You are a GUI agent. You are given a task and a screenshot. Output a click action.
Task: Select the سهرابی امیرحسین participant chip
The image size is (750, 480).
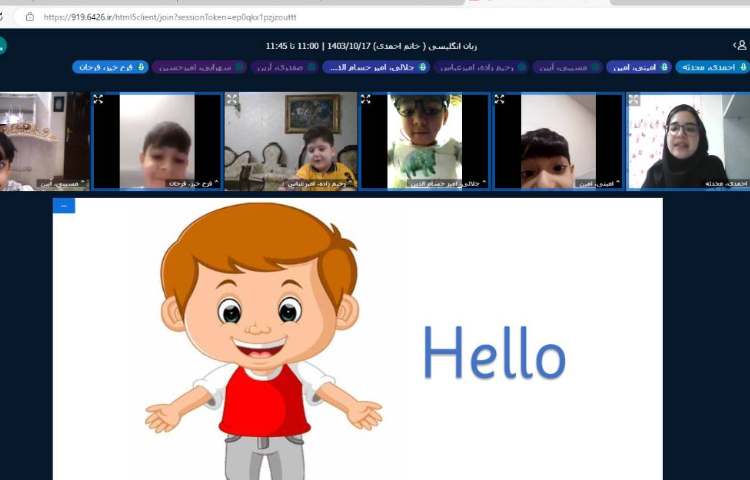click(199, 67)
